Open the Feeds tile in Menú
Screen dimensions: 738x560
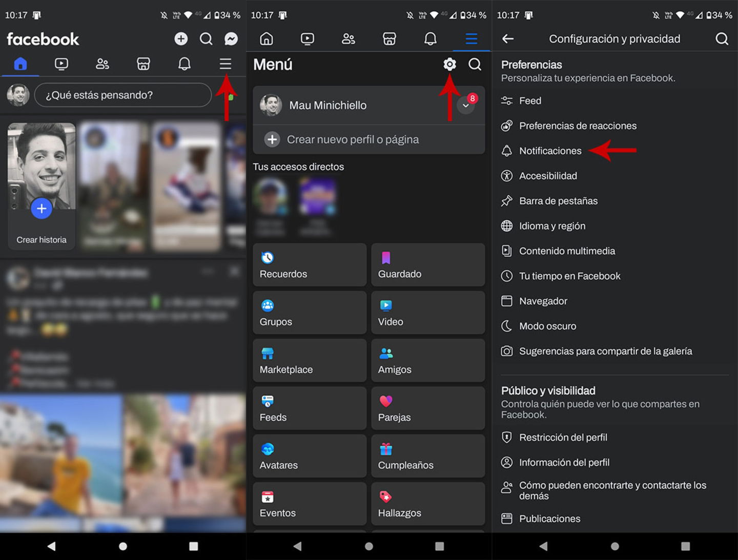pos(310,408)
